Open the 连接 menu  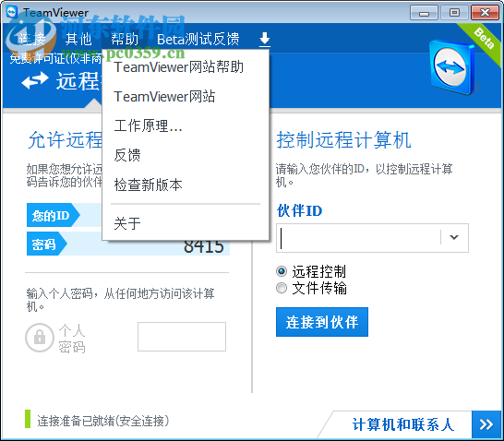pos(31,39)
